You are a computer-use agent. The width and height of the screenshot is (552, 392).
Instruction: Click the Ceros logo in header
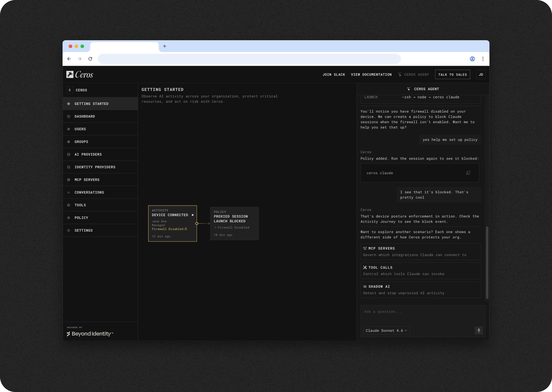click(80, 75)
